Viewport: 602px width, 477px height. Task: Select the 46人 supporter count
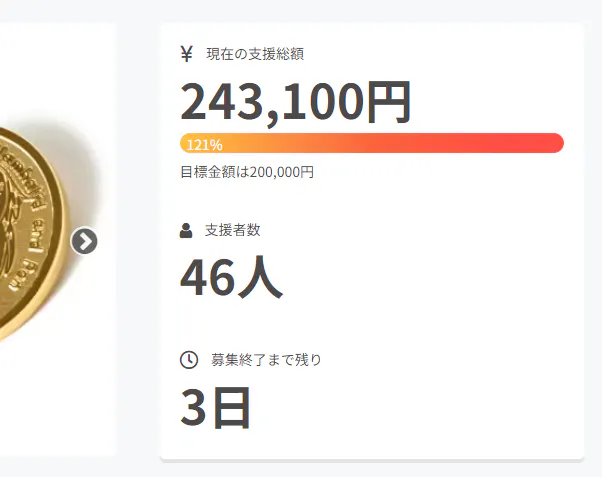[231, 278]
